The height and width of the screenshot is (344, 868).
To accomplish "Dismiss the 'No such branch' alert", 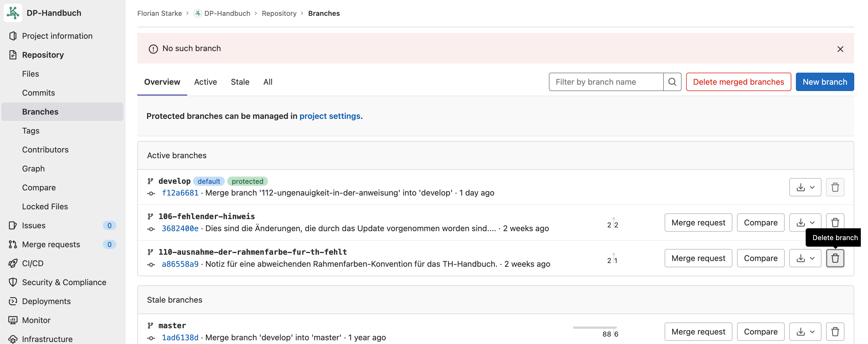I will (x=840, y=49).
